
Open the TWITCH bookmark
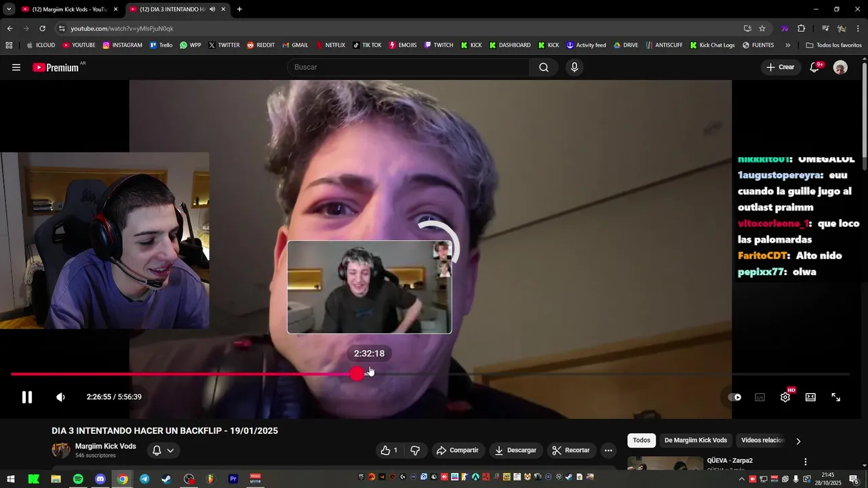439,45
